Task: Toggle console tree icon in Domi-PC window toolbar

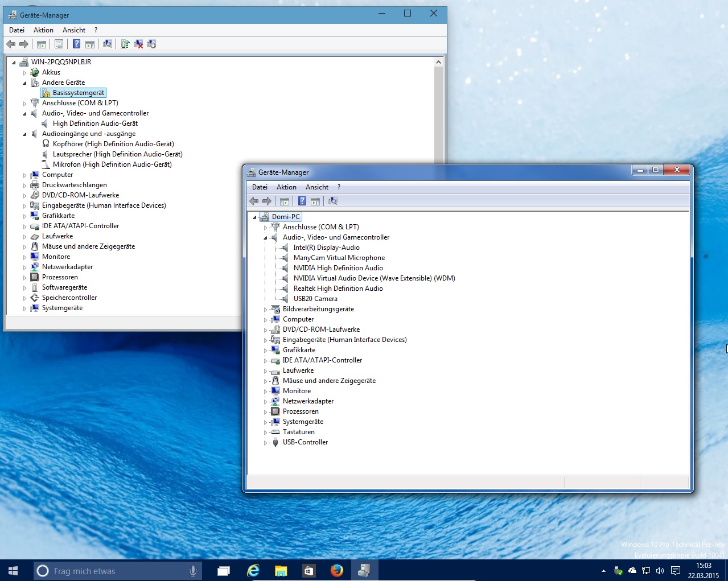Action: point(285,201)
